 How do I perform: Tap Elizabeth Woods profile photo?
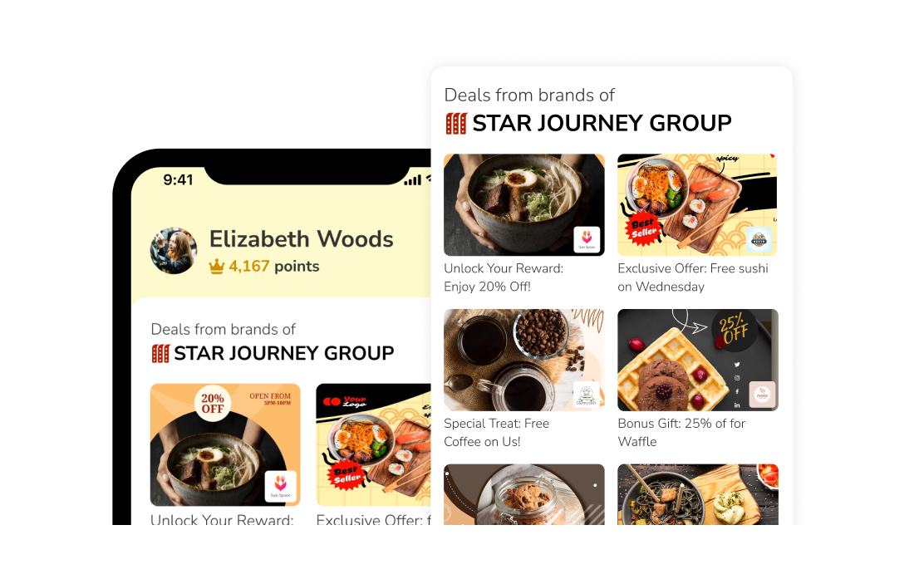[x=173, y=251]
